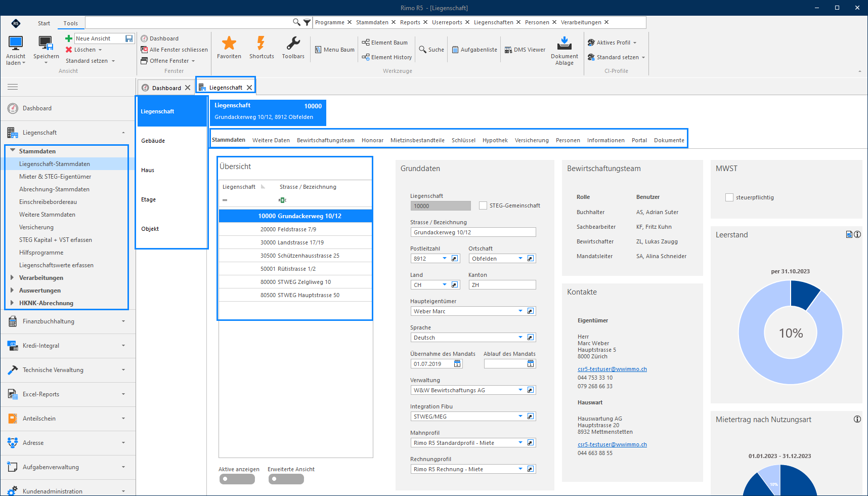Switch to the Hypothek tab
The width and height of the screenshot is (868, 496).
[495, 140]
